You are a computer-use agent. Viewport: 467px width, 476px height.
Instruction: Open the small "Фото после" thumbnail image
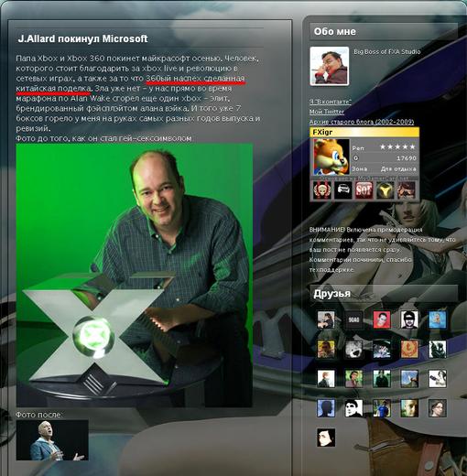[52, 440]
